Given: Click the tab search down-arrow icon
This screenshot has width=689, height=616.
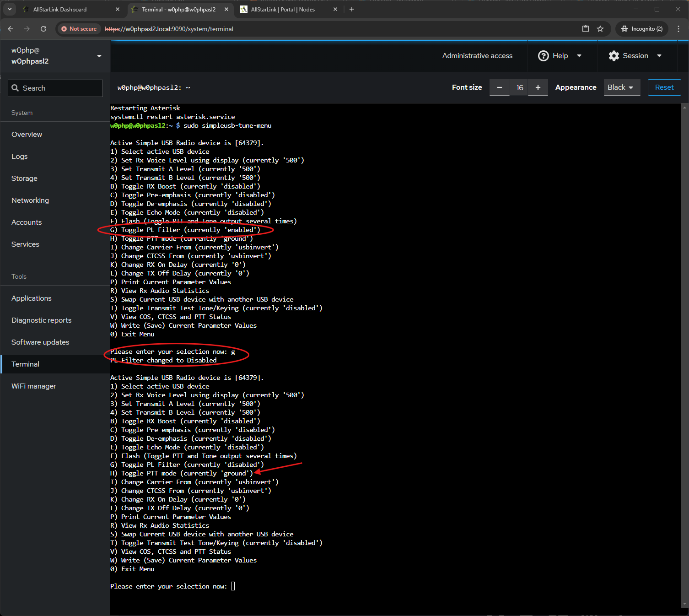Looking at the screenshot, I should [x=9, y=9].
